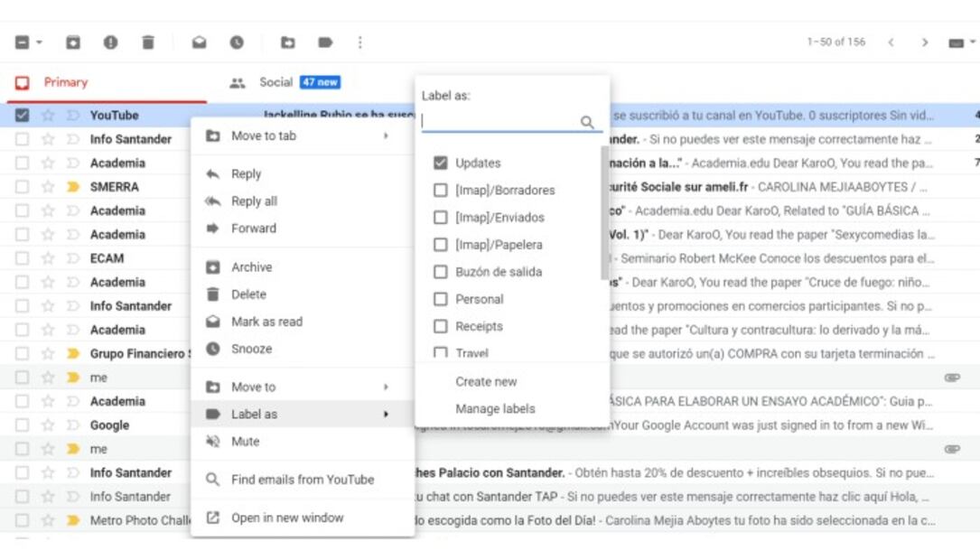Click the Snooze clock icon in toolbar
980x560 pixels.
coord(237,42)
